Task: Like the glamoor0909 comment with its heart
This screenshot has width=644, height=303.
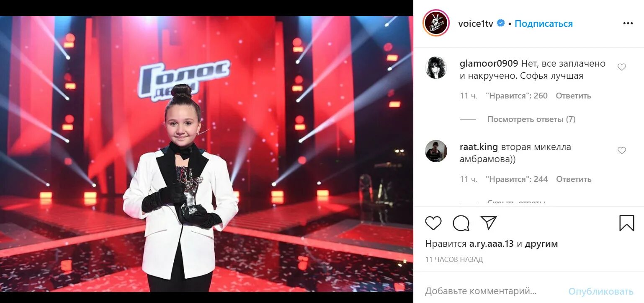Action: pyautogui.click(x=622, y=67)
